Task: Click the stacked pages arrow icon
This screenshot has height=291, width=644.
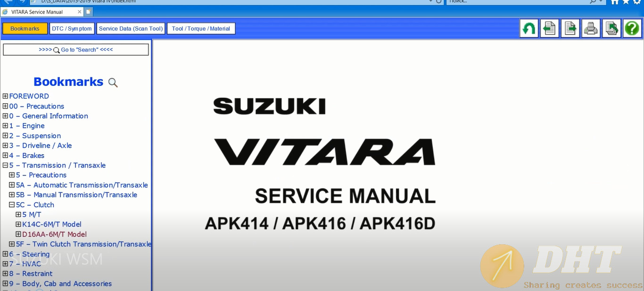Action: pos(611,29)
